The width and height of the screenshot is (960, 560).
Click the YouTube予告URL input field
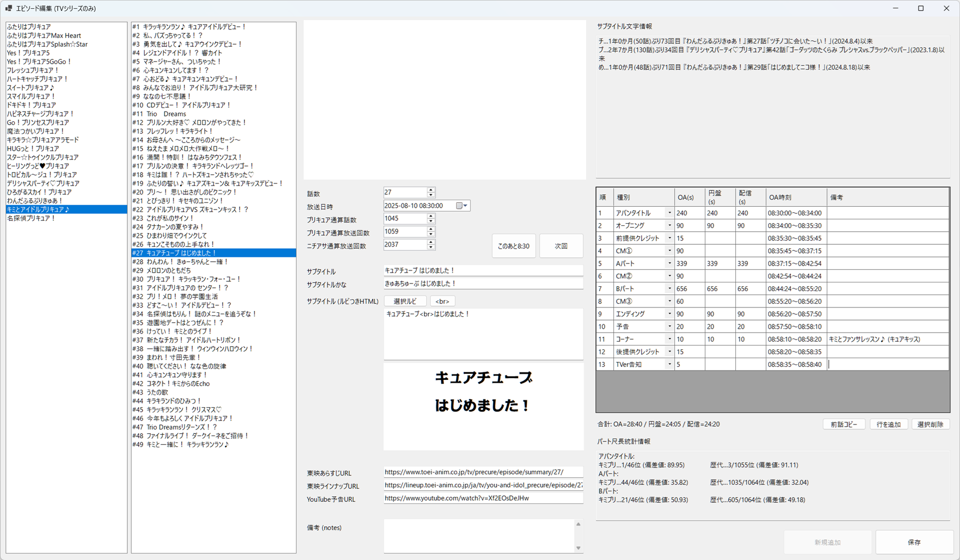(483, 499)
